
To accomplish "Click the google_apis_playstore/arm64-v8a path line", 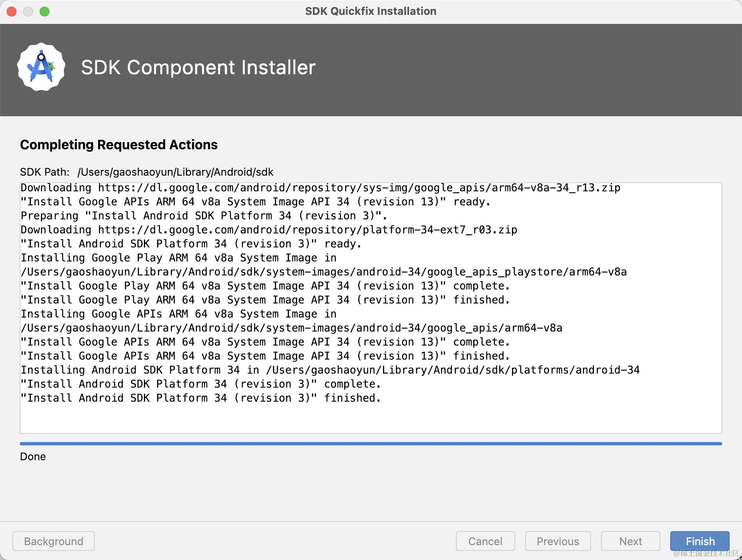I will tap(324, 272).
